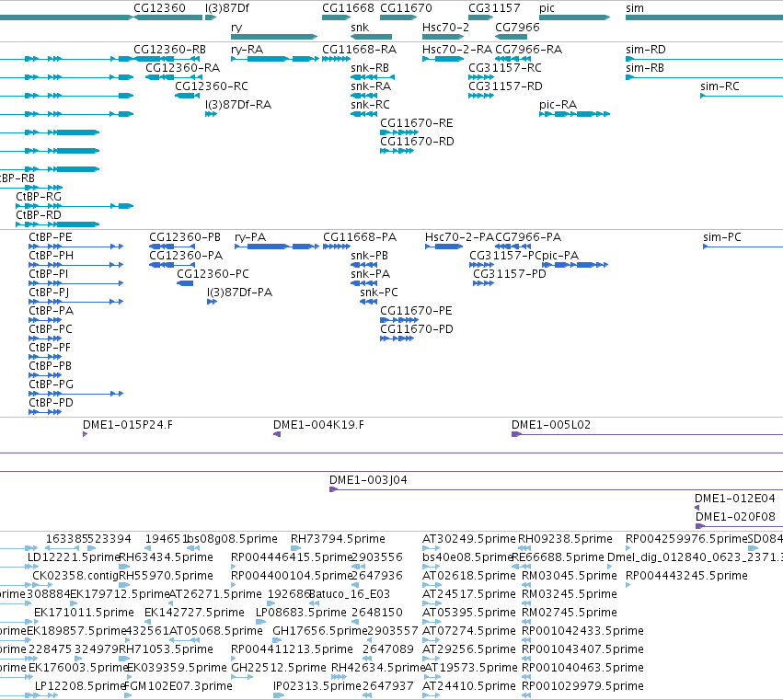Select EST LP08683.5prime label
Image resolution: width=783 pixels, height=700 pixels.
301,613
